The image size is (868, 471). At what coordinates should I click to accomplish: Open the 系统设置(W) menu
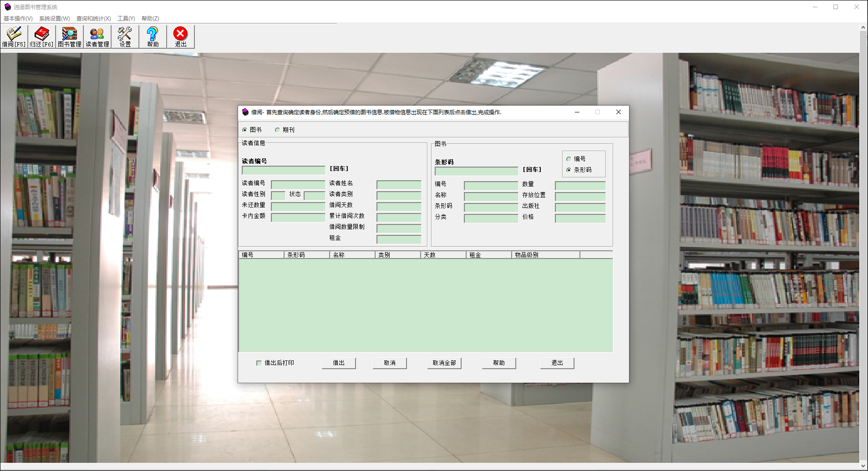click(x=55, y=19)
